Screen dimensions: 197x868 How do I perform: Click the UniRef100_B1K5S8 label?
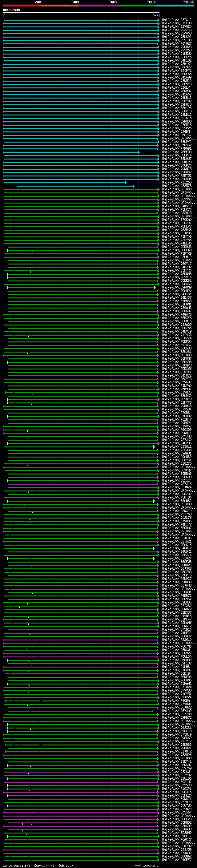click(177, 301)
